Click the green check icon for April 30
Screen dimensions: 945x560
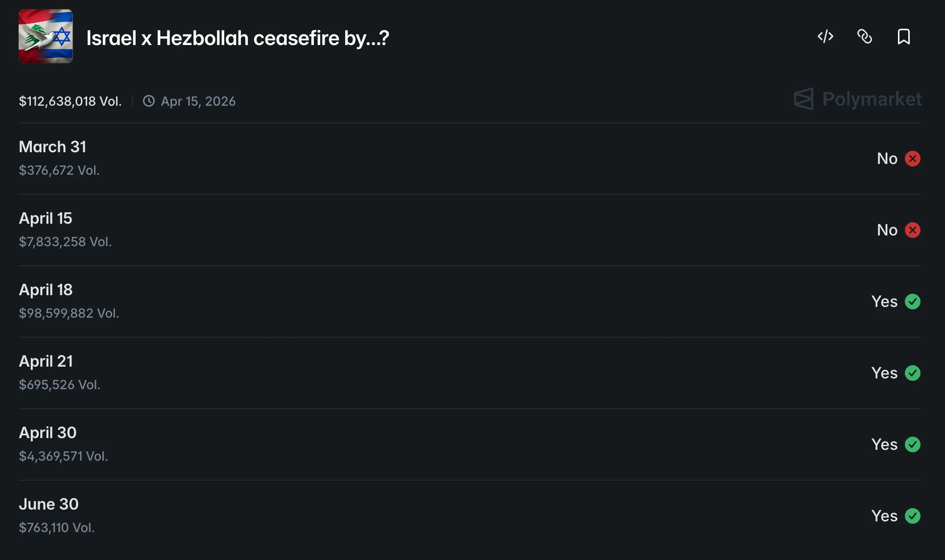(913, 444)
